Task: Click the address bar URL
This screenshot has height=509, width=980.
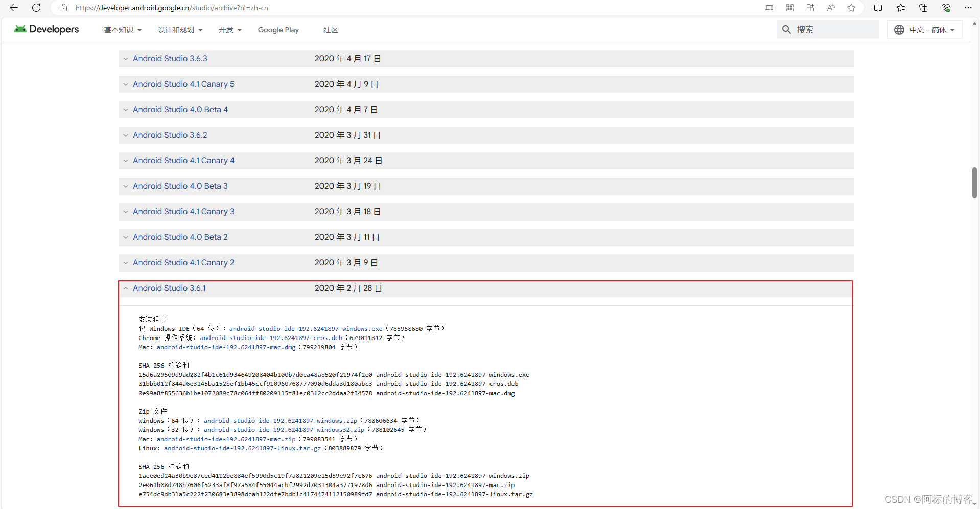Action: tap(172, 8)
